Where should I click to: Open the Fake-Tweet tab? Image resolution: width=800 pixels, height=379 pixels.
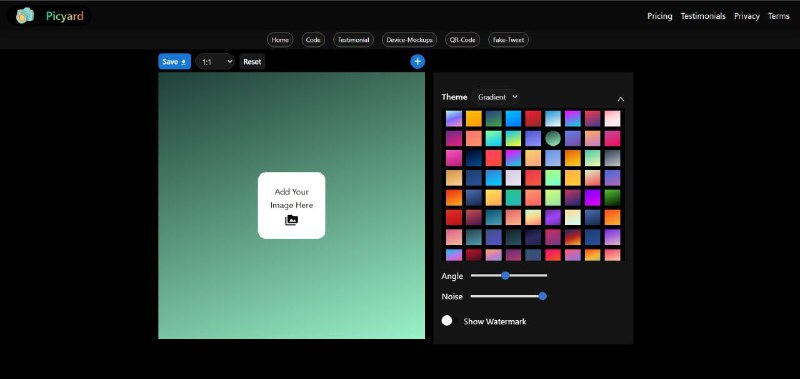(x=508, y=40)
